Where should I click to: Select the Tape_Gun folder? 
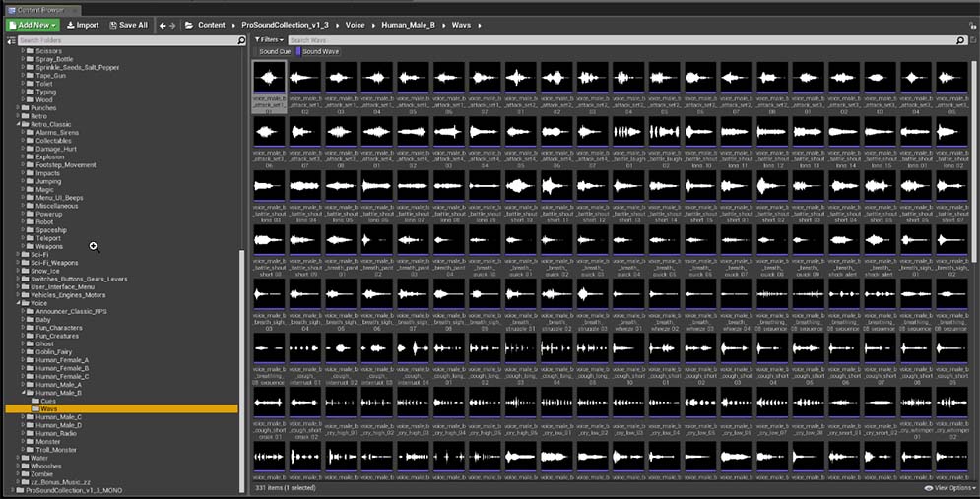[x=50, y=75]
